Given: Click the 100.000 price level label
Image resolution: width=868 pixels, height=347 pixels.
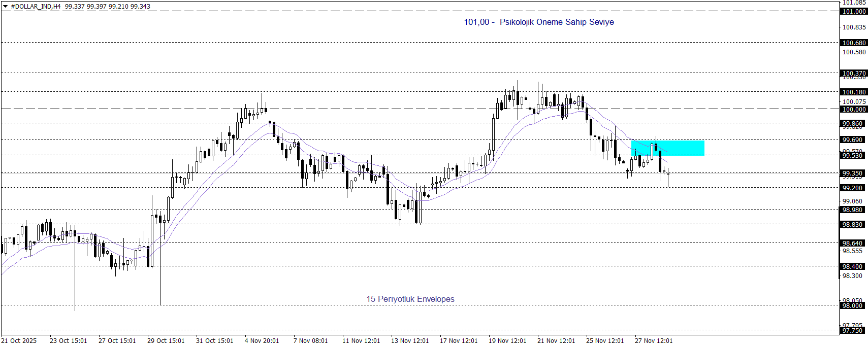Looking at the screenshot, I should pyautogui.click(x=854, y=109).
